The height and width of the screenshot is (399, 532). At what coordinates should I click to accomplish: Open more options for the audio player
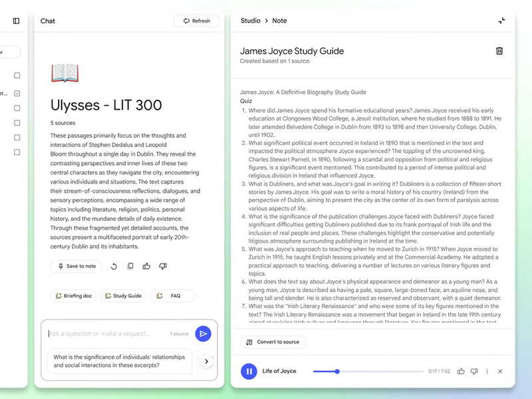[x=487, y=372]
